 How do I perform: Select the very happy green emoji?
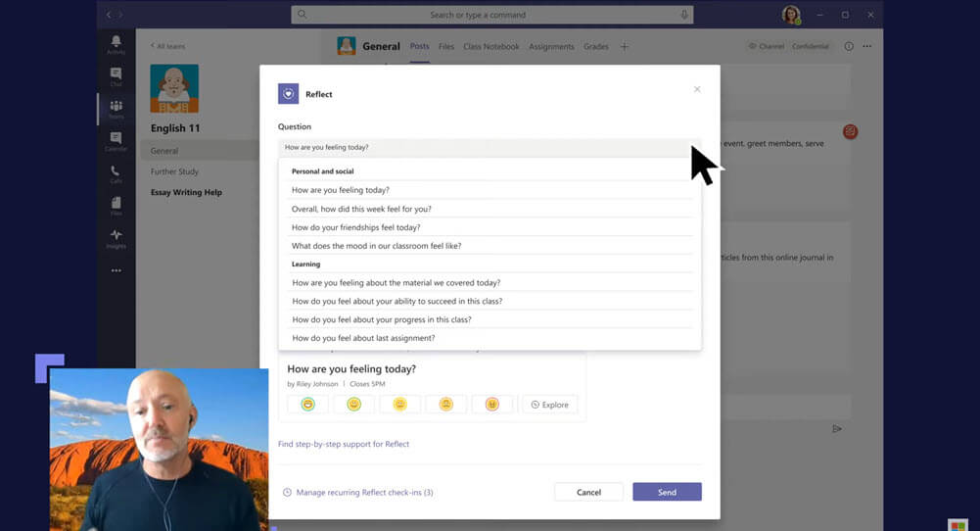pos(307,405)
